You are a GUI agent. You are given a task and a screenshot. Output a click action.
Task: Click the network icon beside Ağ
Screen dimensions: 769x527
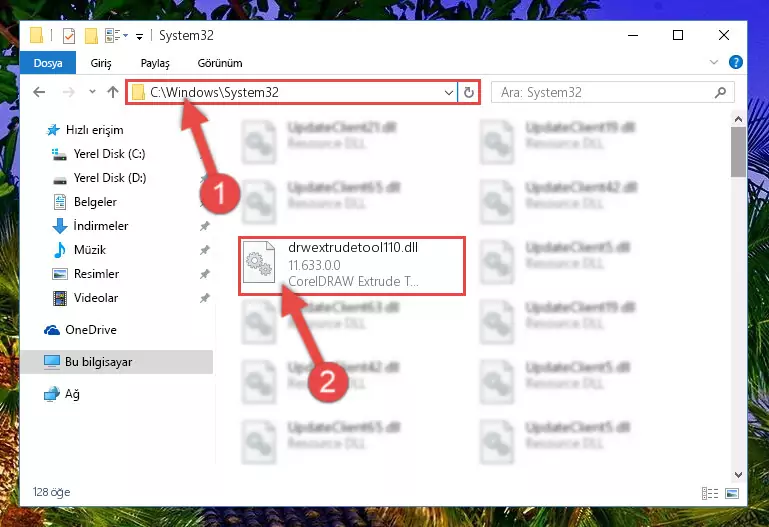coord(51,394)
